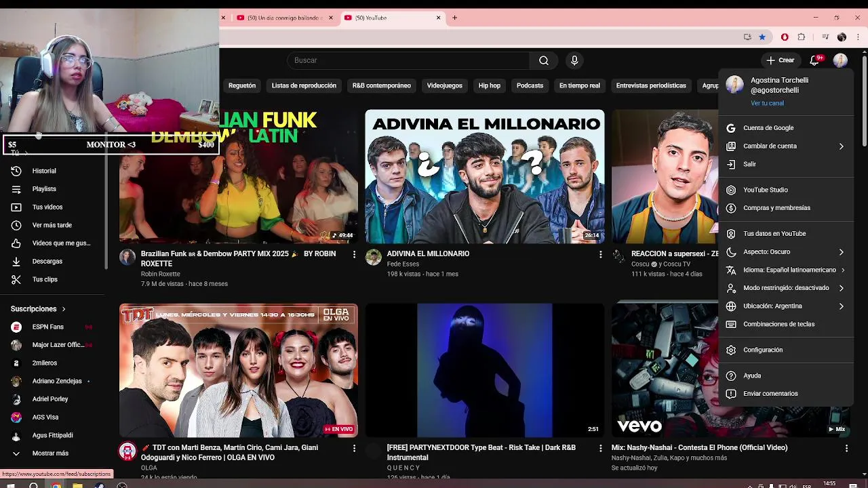Open ADIVINA EL MILLONARIO video thumbnail
Image resolution: width=868 pixels, height=488 pixels.
pyautogui.click(x=485, y=176)
